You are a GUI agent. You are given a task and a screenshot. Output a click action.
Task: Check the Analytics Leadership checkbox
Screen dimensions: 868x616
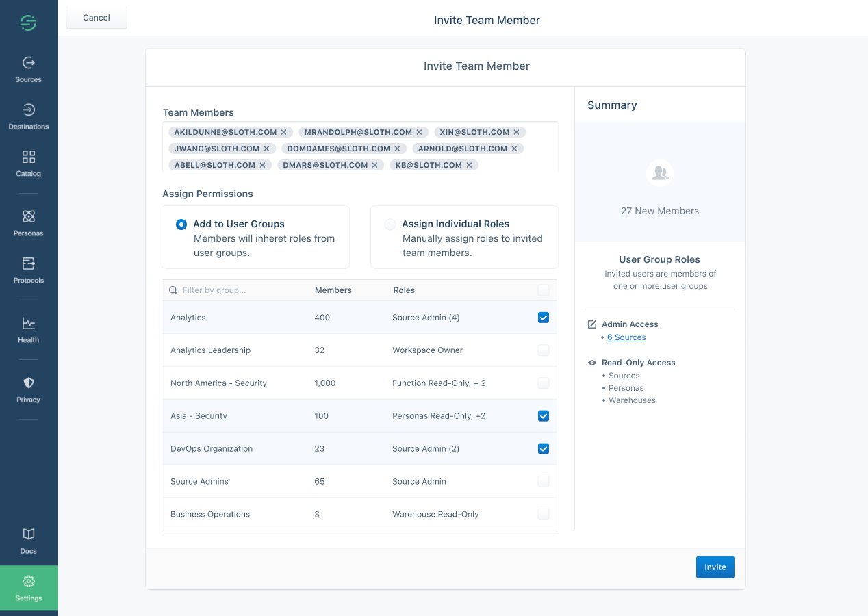click(x=544, y=350)
